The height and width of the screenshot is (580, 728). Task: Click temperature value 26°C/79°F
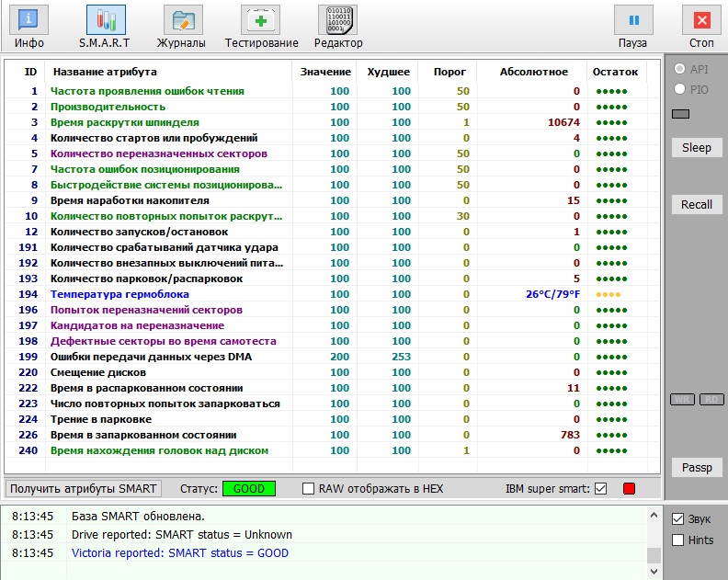pos(553,294)
